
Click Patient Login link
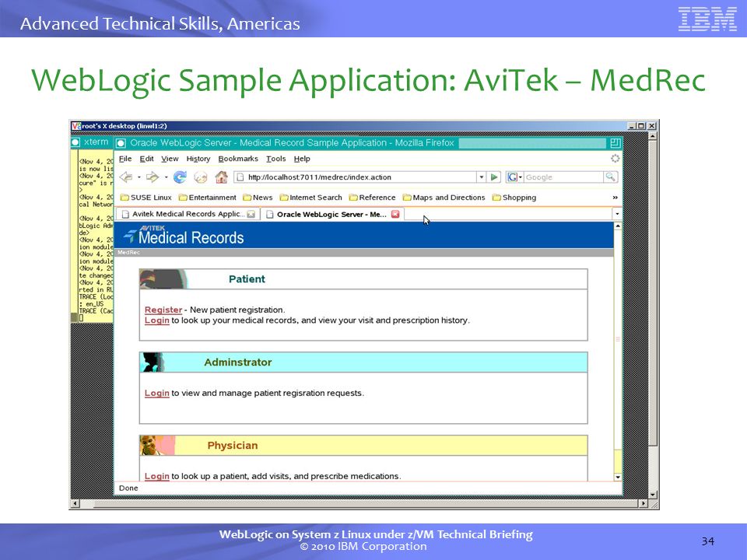[x=156, y=320]
